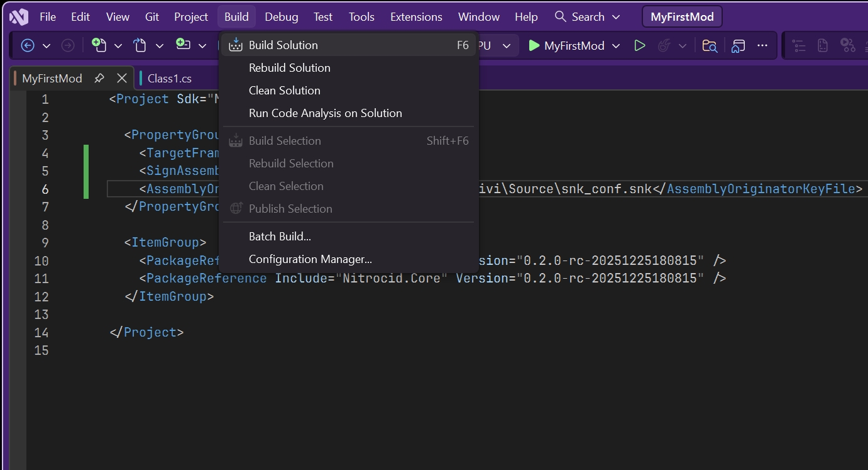The height and width of the screenshot is (470, 868).
Task: Start debugging with MyFirstMod button
Action: [566, 45]
